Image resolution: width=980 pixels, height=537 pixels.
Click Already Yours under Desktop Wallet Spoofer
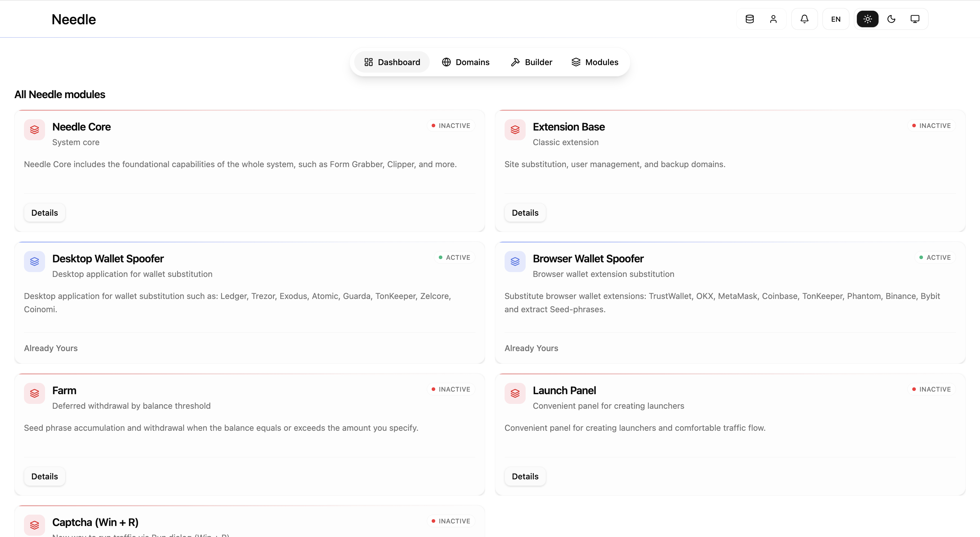51,348
